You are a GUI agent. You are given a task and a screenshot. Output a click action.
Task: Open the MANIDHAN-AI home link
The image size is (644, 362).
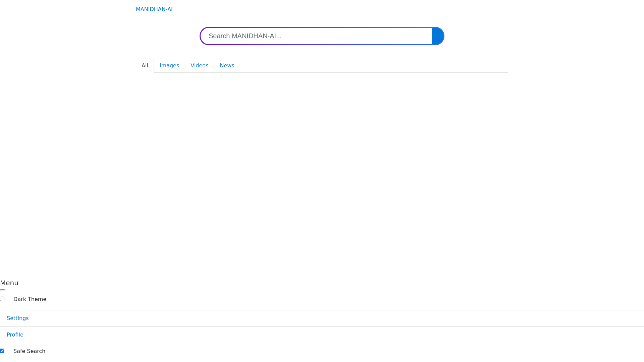pos(154,9)
